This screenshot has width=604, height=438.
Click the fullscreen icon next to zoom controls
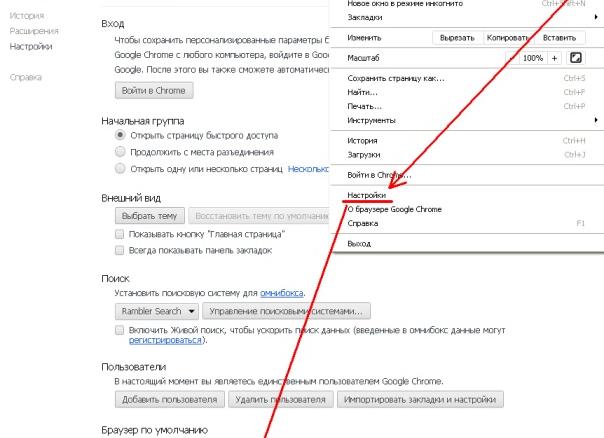(x=575, y=58)
